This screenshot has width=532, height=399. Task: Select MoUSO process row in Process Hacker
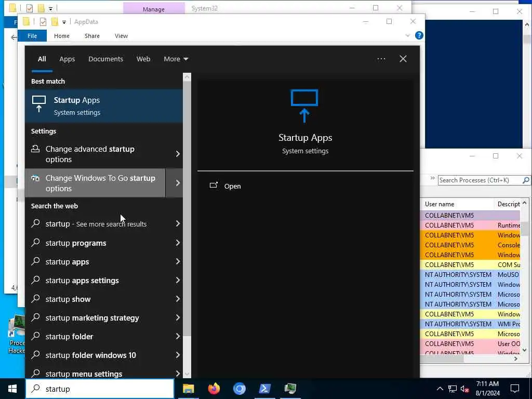[470, 274]
